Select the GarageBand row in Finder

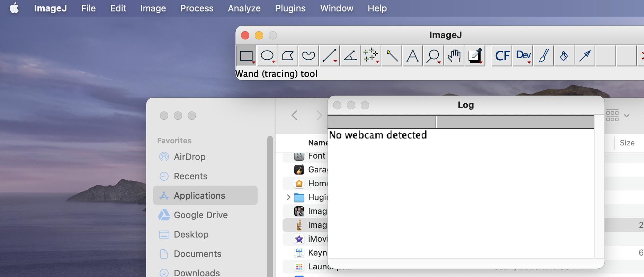click(x=305, y=170)
